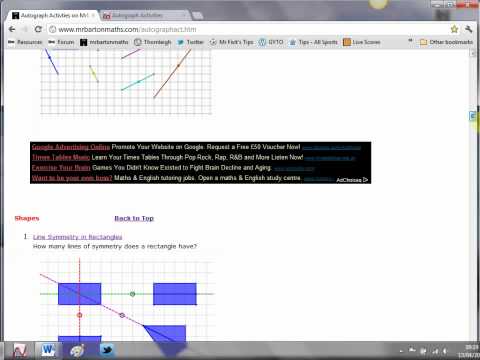Open the paint palette app on the taskbar
This screenshot has height=360, width=480.
tap(77, 351)
